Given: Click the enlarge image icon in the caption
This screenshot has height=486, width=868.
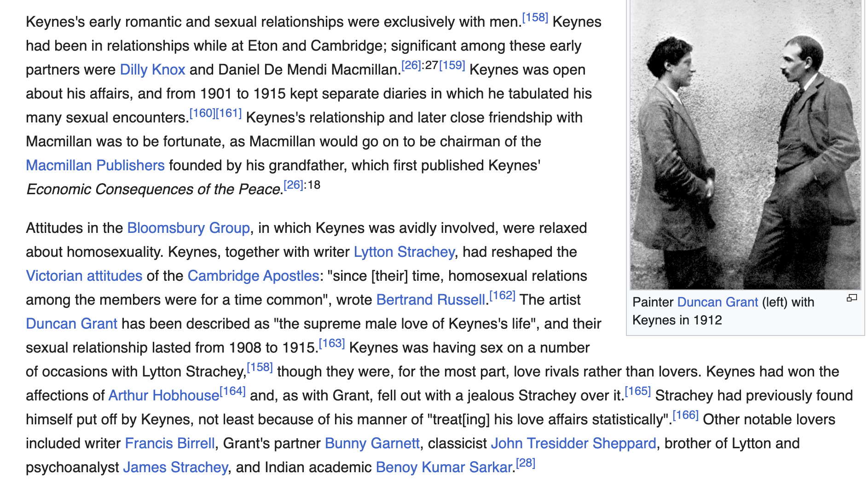Looking at the screenshot, I should coord(851,298).
